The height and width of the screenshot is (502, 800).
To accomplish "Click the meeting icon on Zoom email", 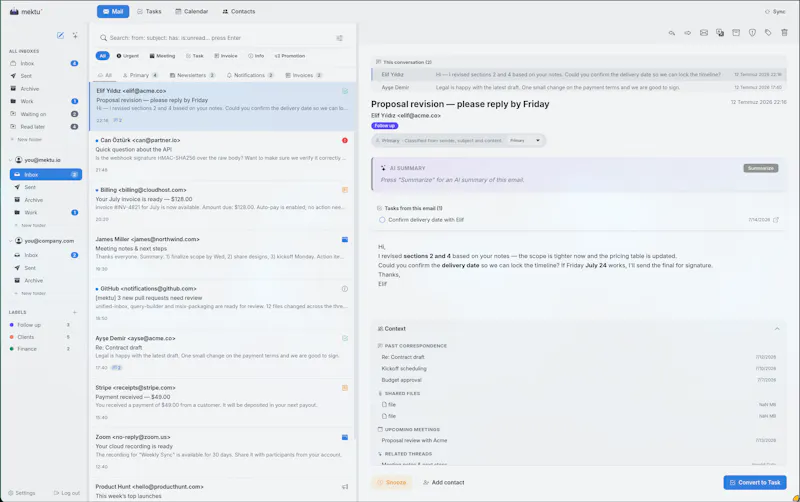I will click(345, 437).
